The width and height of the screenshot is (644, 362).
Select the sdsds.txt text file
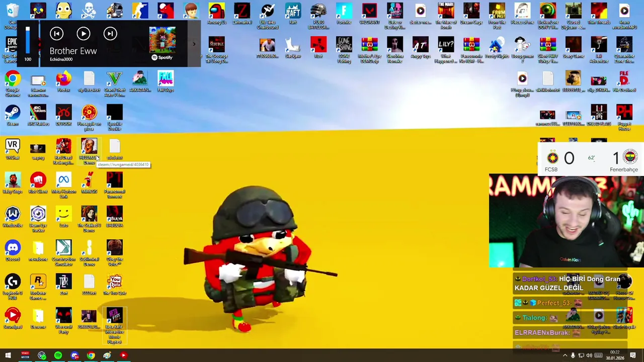coord(115,149)
